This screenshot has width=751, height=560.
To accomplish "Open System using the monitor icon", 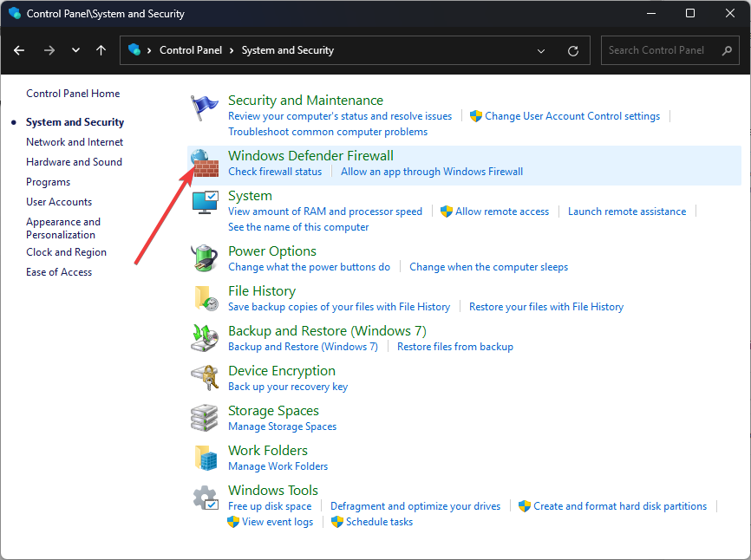I will 204,203.
